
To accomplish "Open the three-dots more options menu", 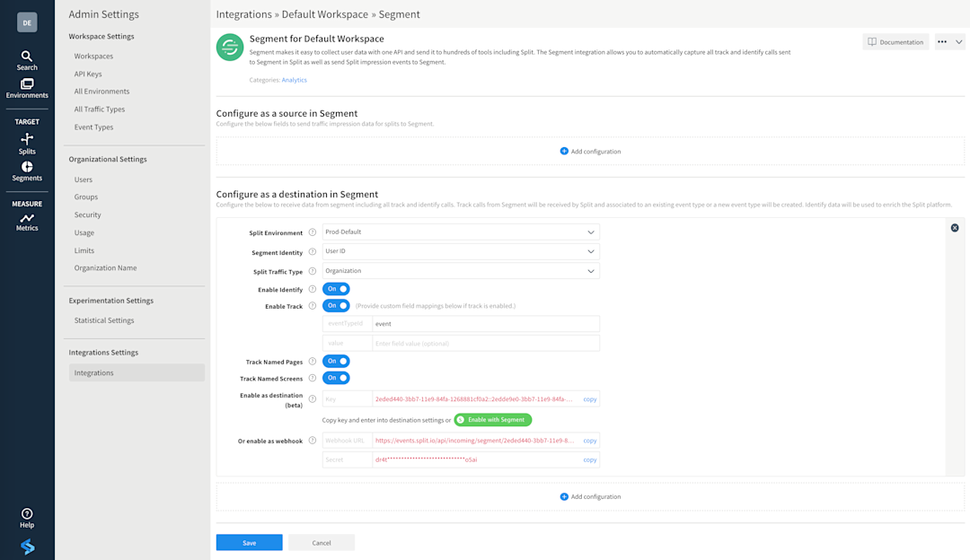I will 941,42.
